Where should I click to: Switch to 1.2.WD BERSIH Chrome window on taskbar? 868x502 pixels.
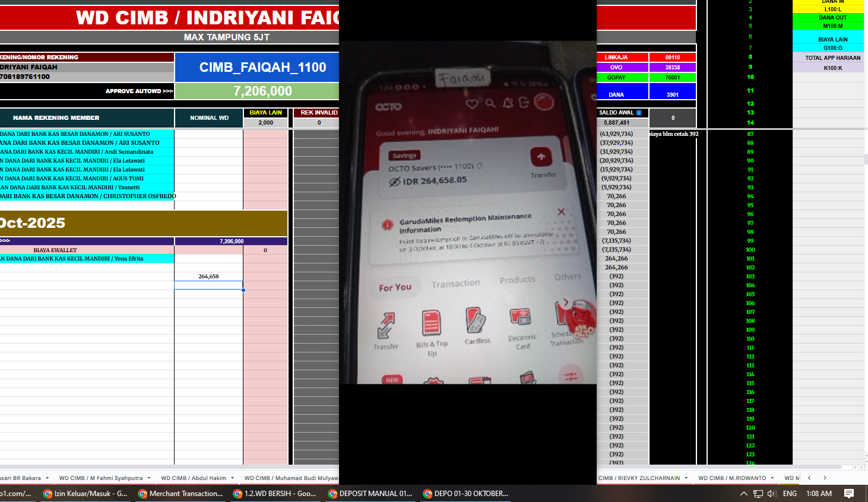tap(276, 493)
